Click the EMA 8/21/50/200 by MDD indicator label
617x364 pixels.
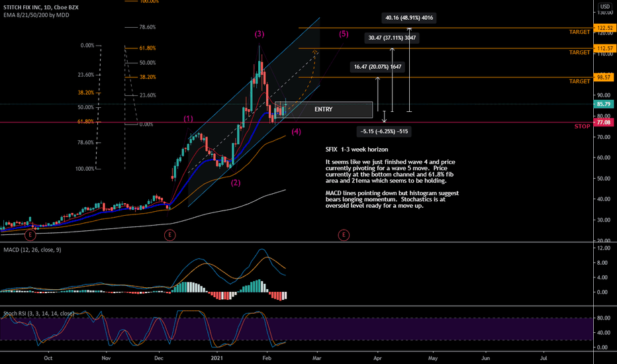(x=36, y=15)
